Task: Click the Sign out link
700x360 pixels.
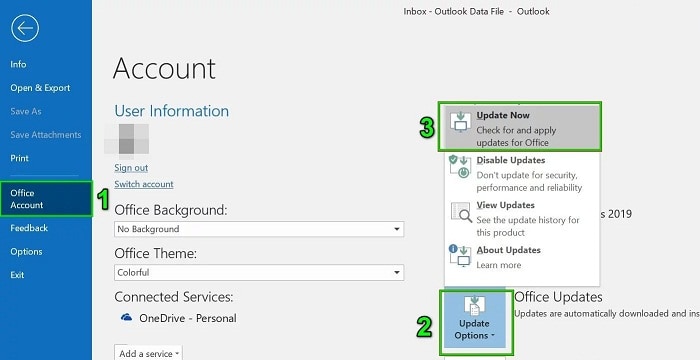Action: coord(131,168)
